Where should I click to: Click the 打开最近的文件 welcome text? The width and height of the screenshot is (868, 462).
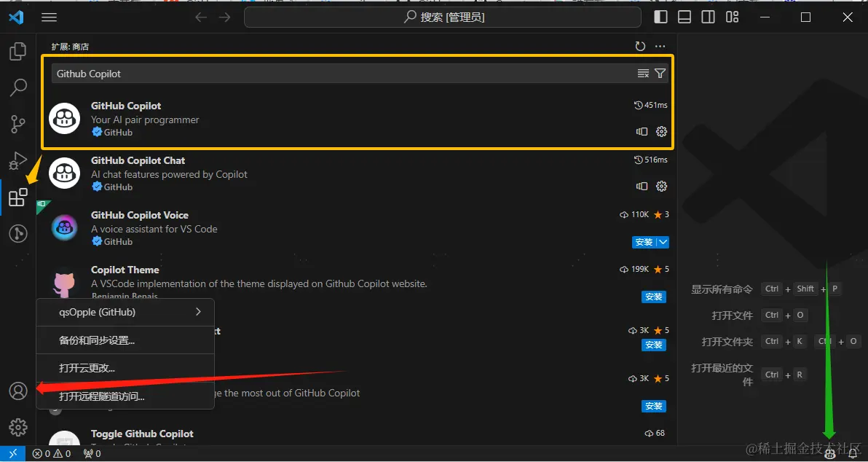click(x=722, y=375)
